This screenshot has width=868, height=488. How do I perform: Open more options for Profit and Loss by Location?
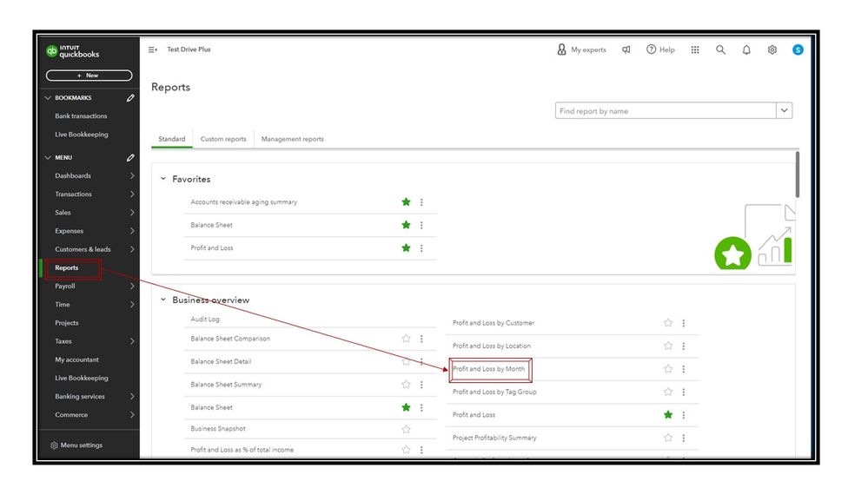(x=684, y=346)
